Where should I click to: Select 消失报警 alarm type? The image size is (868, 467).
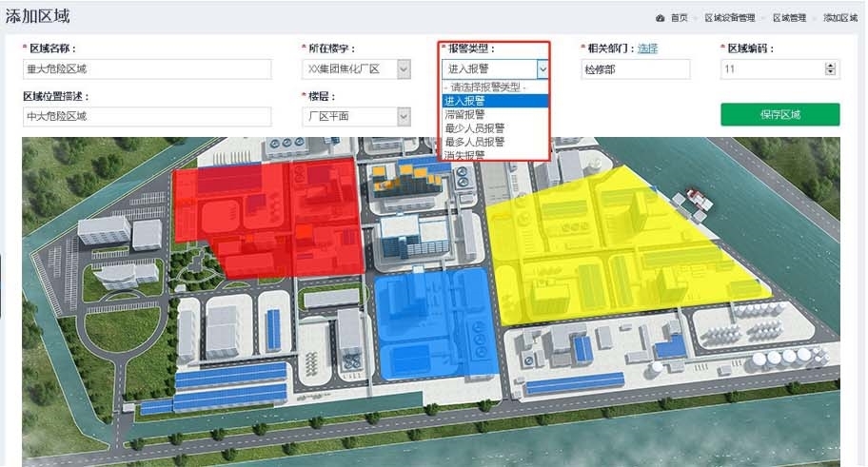(x=464, y=154)
